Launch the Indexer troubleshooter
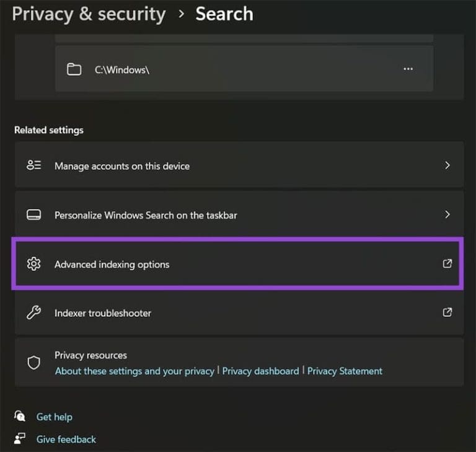 pos(103,313)
